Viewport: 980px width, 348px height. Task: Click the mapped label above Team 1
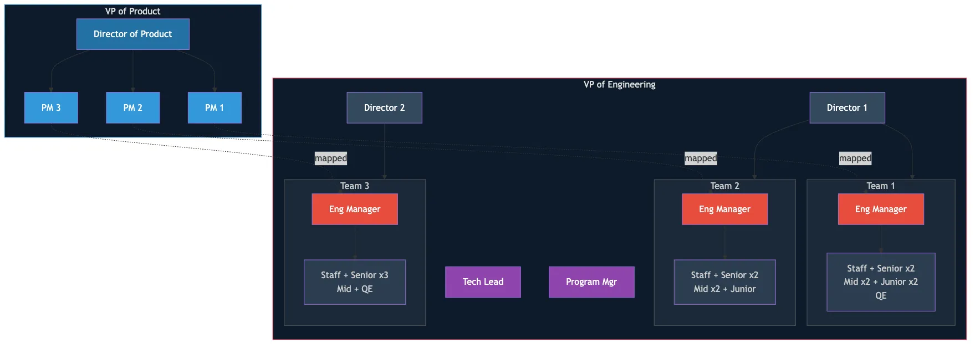point(855,158)
